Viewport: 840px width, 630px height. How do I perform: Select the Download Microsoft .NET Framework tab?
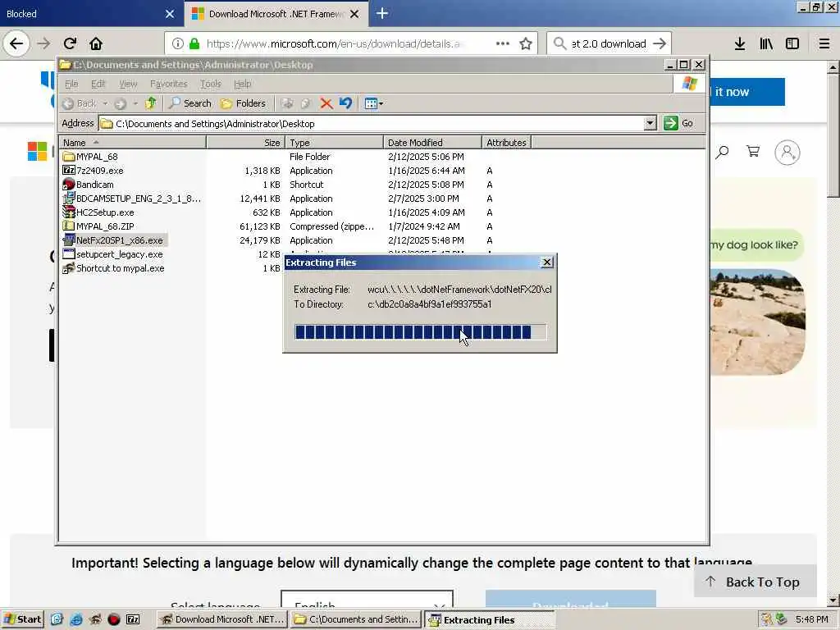point(276,14)
